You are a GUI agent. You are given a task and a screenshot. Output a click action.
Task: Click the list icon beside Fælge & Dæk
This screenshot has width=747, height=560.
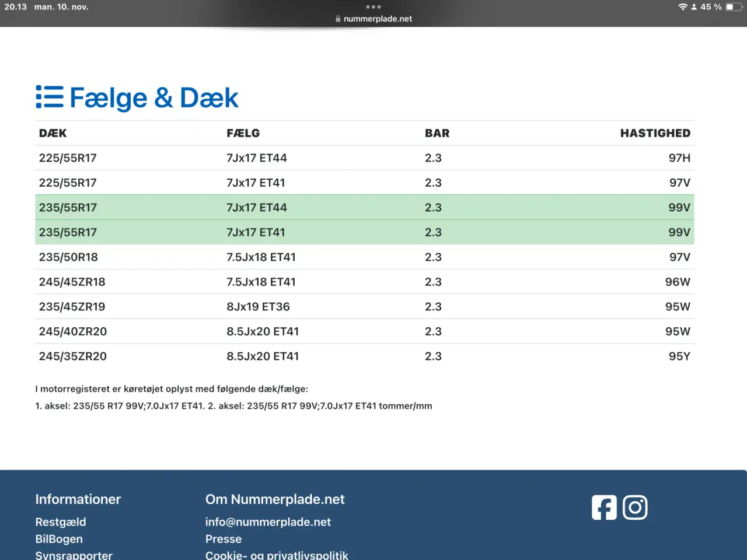[x=50, y=97]
